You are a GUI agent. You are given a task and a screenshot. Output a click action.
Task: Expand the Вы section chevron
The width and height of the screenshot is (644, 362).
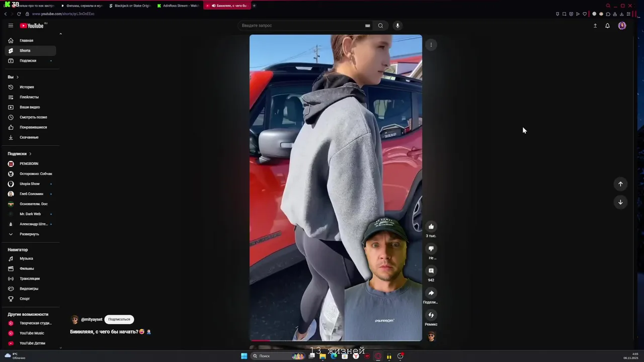point(17,77)
